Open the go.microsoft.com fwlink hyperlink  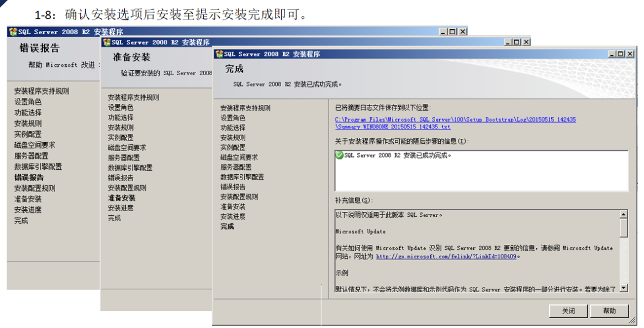pos(446,257)
